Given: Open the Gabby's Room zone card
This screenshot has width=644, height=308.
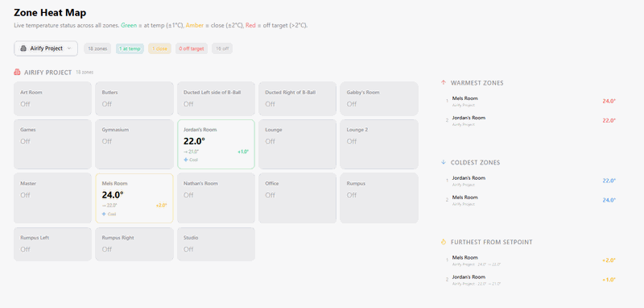Looking at the screenshot, I should click(x=379, y=98).
